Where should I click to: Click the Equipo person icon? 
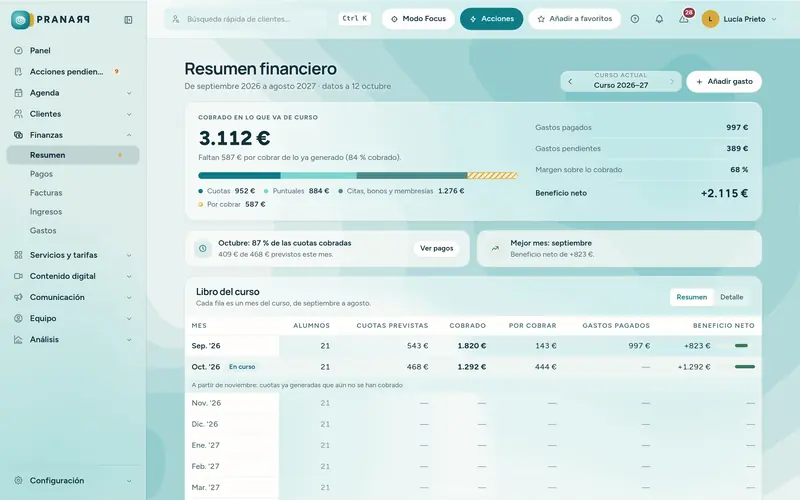click(18, 318)
